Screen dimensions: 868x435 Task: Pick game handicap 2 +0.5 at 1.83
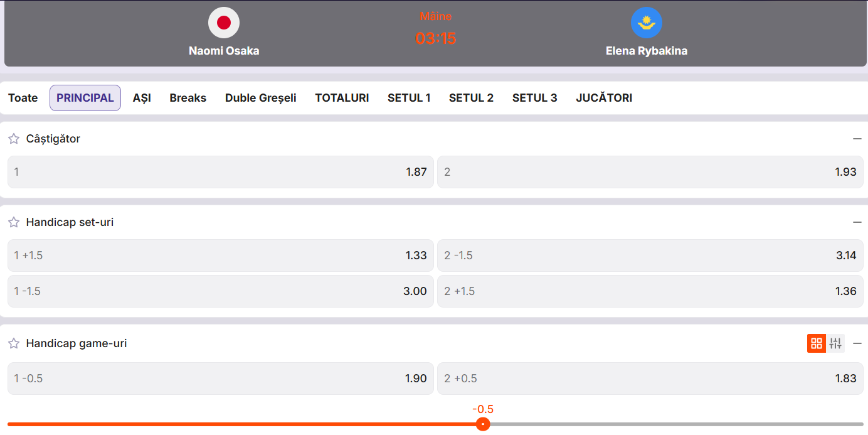[x=650, y=379]
